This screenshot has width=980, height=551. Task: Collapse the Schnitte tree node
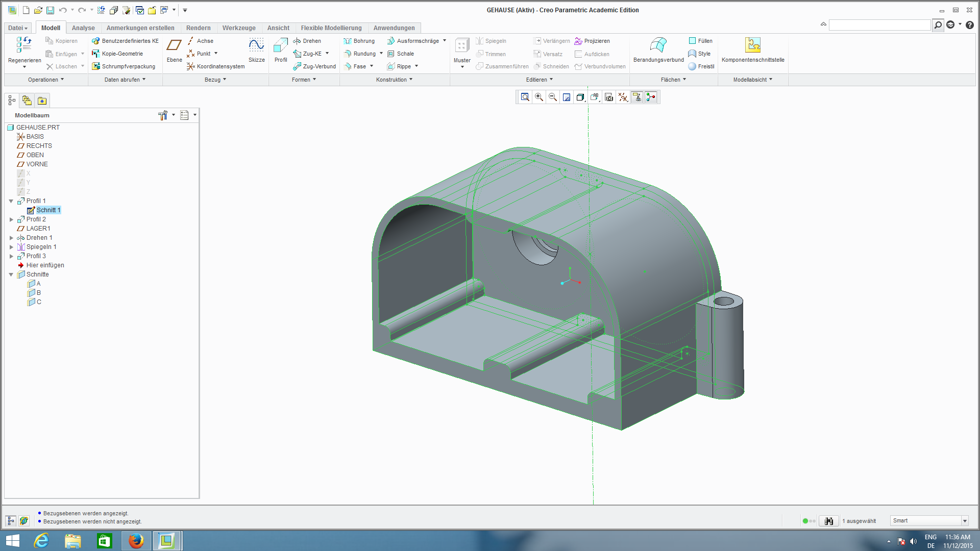11,274
